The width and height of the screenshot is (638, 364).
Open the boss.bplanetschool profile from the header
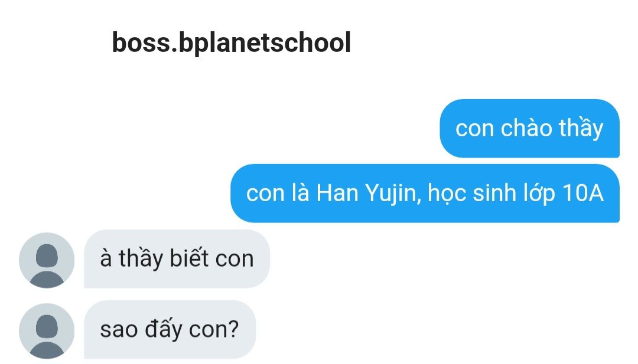point(231,42)
